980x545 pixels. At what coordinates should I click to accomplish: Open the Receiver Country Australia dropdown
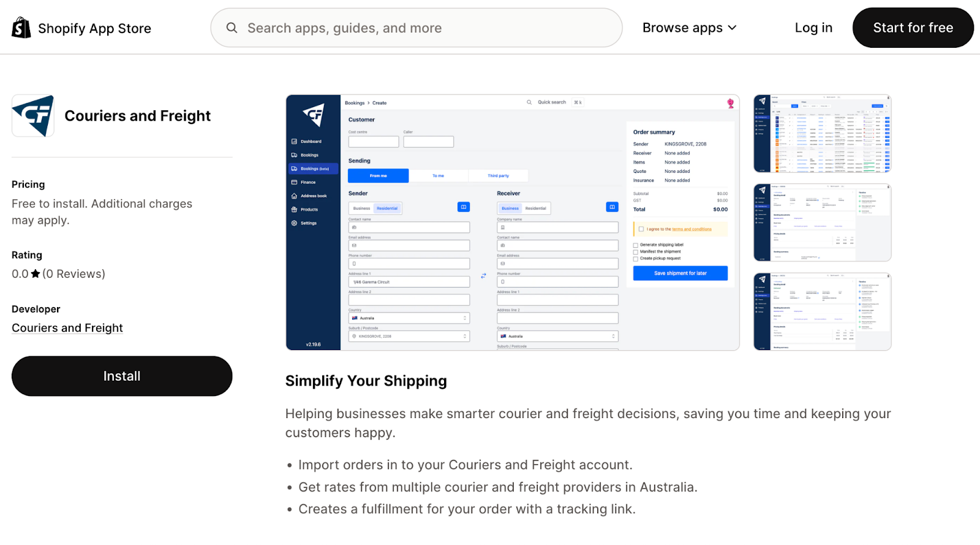pyautogui.click(x=557, y=337)
